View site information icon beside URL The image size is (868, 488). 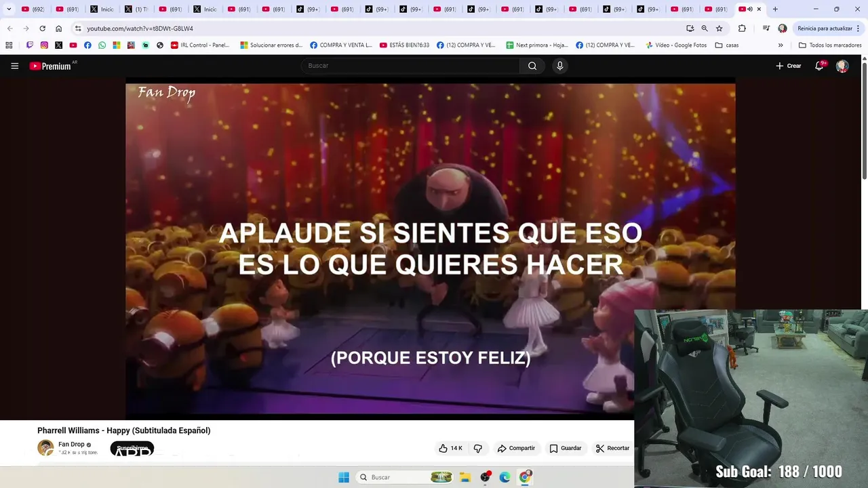tap(78, 28)
